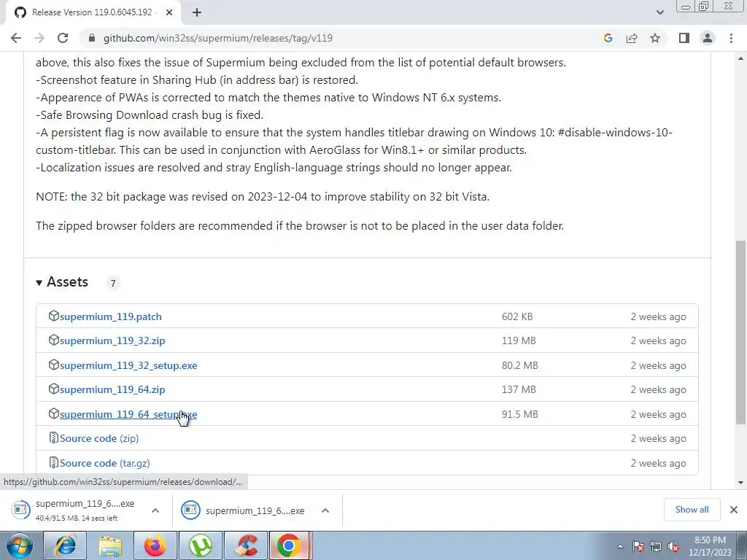Screen dimensions: 747x560
Task: Click the 602 KB file size
Action: click(x=517, y=316)
